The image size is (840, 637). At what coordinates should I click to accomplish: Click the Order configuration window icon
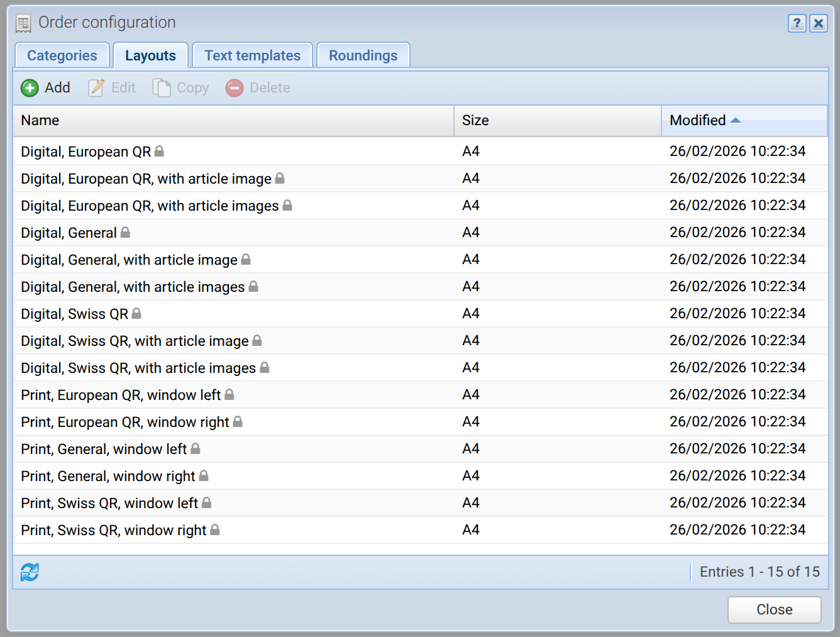click(23, 23)
